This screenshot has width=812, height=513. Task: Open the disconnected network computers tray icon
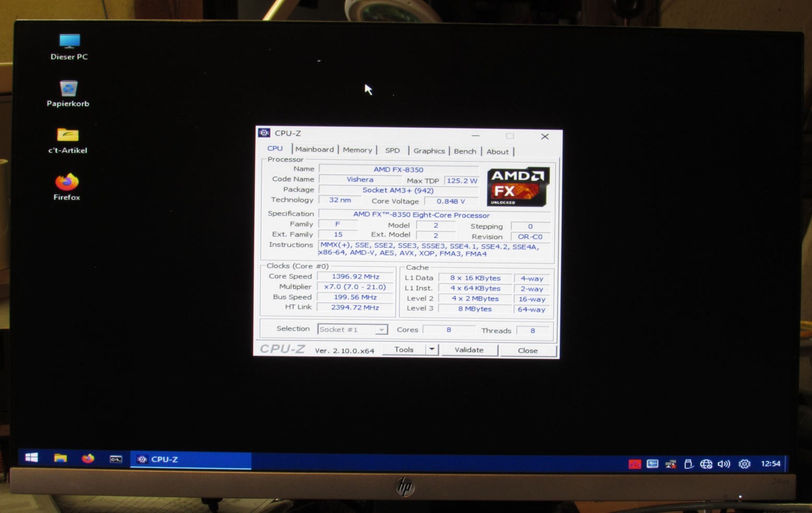[670, 464]
